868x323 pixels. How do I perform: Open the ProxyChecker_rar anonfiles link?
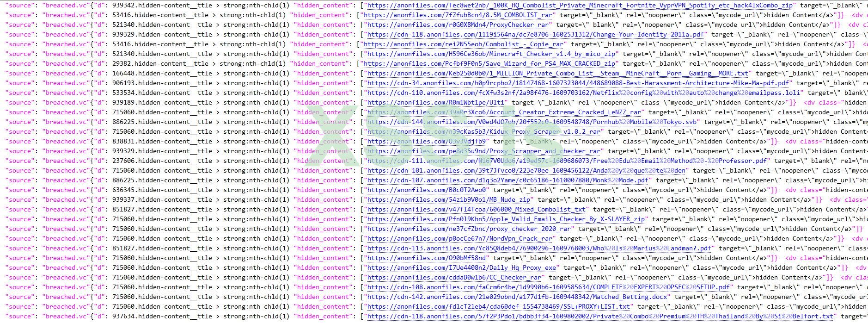tap(458, 25)
